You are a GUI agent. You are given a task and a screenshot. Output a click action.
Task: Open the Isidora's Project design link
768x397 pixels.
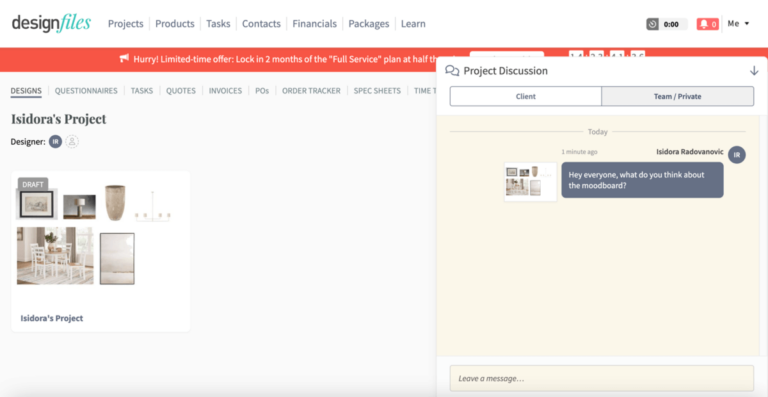point(51,318)
